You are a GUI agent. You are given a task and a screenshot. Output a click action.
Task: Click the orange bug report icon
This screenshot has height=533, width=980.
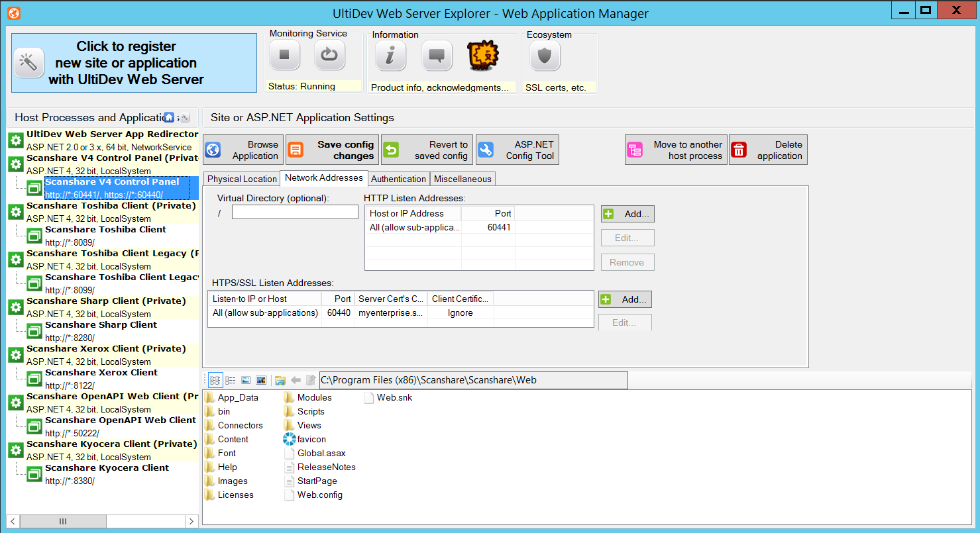point(482,56)
